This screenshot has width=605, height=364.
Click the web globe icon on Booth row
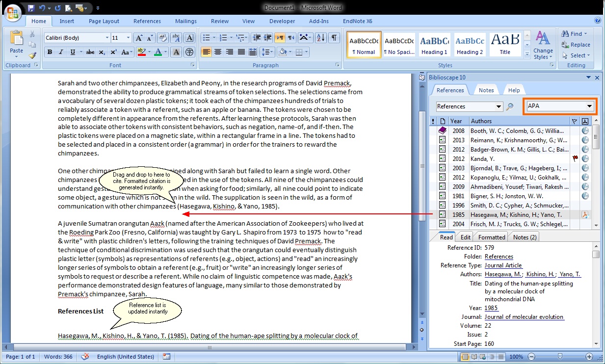click(x=585, y=130)
